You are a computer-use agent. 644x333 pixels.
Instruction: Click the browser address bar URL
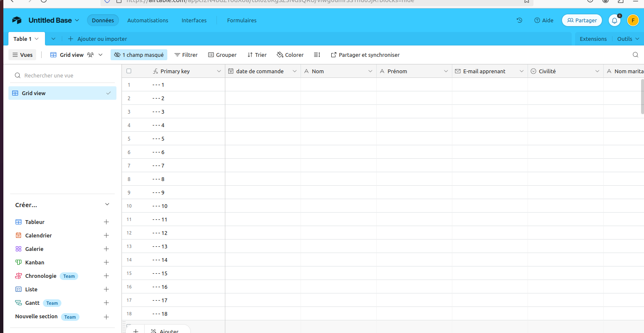[270, 1]
